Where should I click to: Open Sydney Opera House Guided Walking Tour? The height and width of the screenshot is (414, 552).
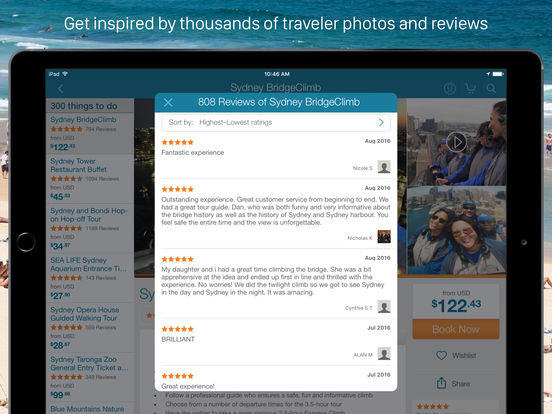90,328
